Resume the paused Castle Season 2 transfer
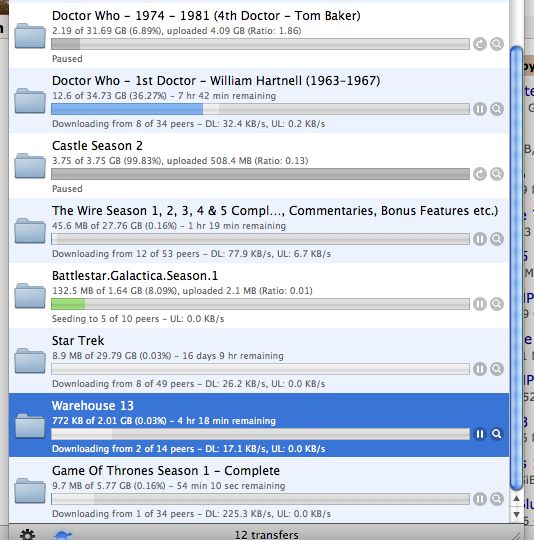The height and width of the screenshot is (540, 534). [x=479, y=174]
